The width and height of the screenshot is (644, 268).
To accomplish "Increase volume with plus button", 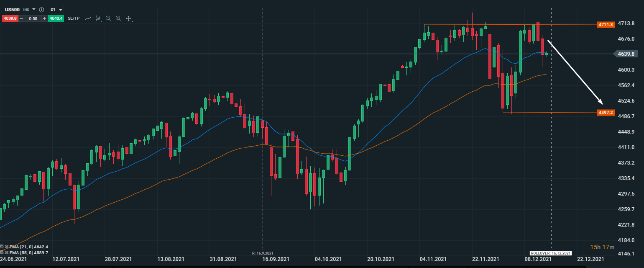I will (44, 18).
